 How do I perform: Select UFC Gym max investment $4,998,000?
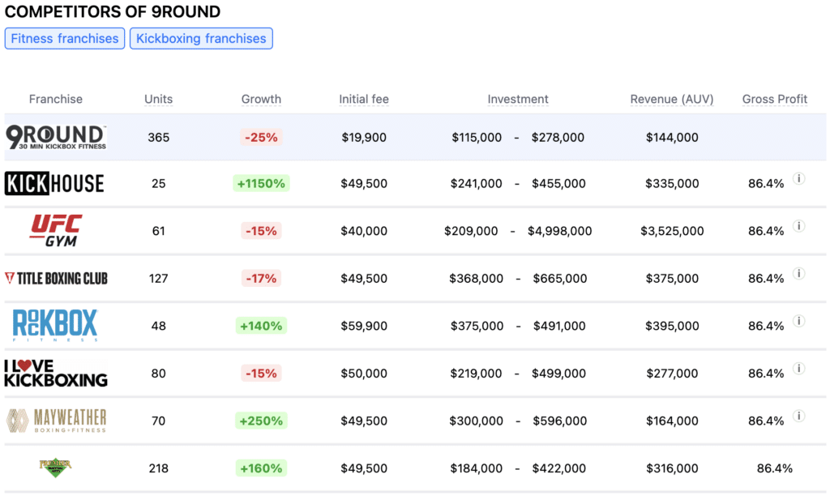click(559, 231)
